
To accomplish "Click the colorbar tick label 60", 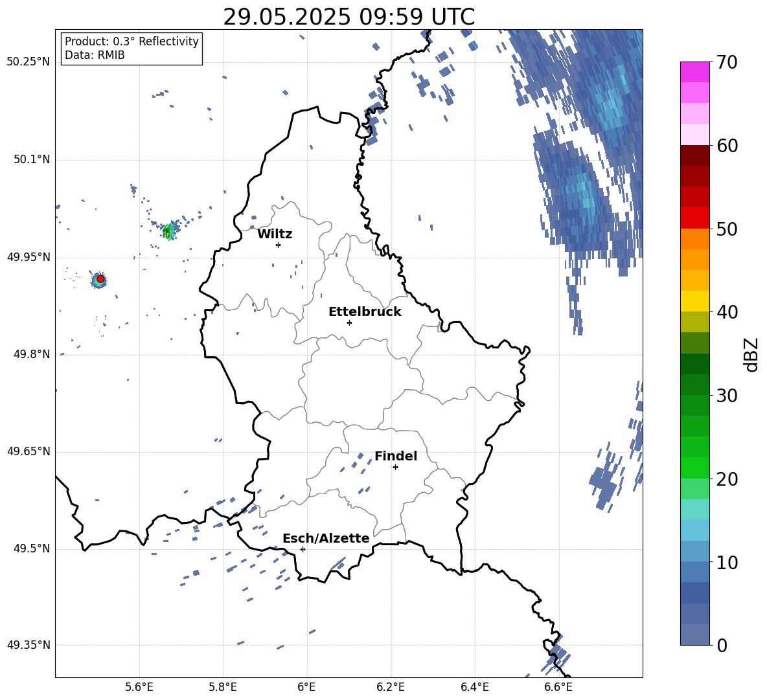I will coord(727,146).
